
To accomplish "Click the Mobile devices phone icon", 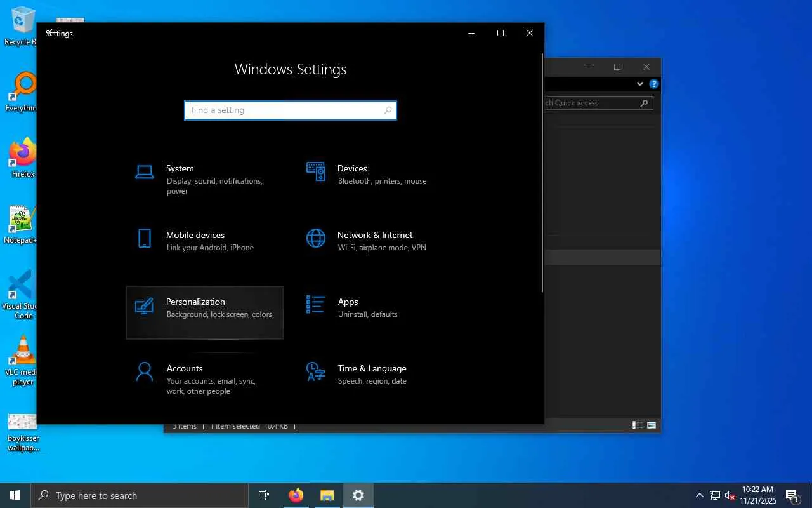I will 145,238.
